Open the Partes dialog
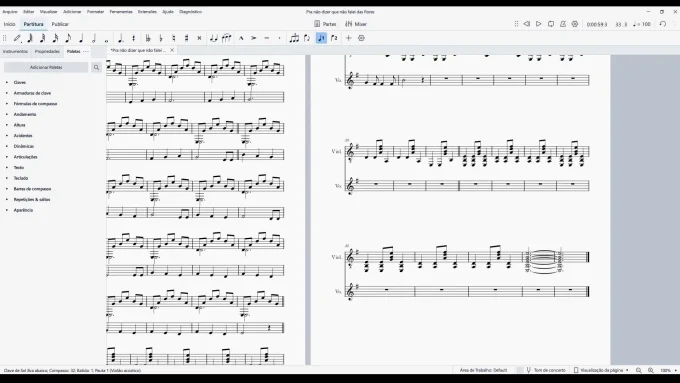This screenshot has width=680, height=383. 325,24
